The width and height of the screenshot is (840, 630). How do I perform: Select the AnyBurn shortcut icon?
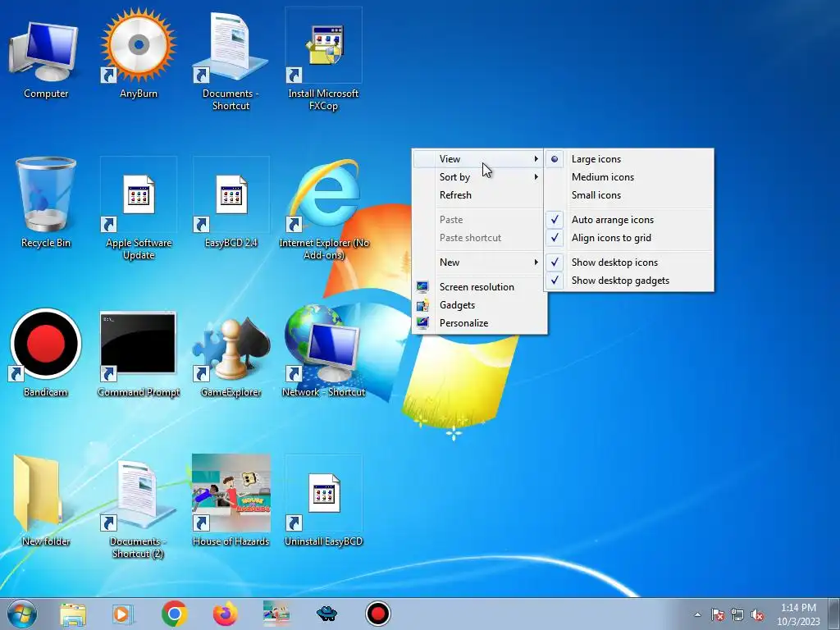pyautogui.click(x=138, y=52)
